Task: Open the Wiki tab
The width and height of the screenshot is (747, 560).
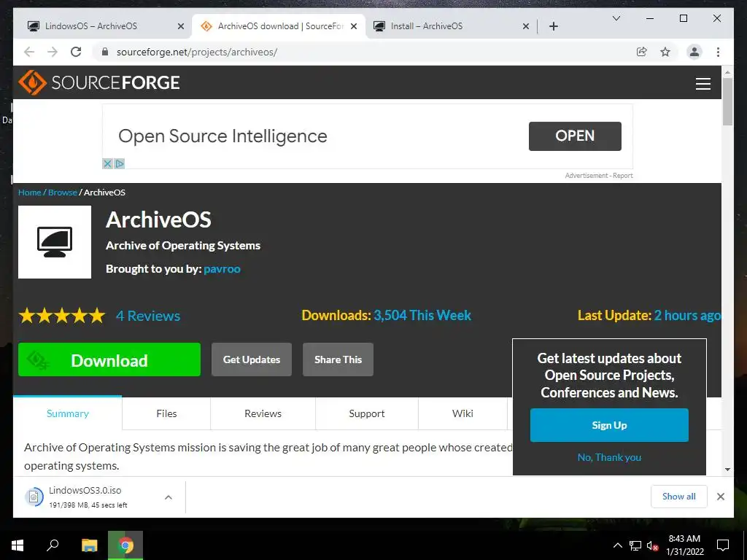Action: click(x=462, y=413)
